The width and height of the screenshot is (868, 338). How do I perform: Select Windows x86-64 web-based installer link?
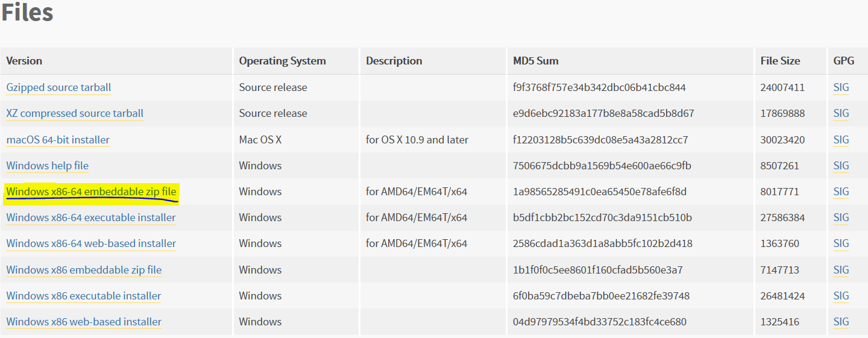[x=91, y=243]
